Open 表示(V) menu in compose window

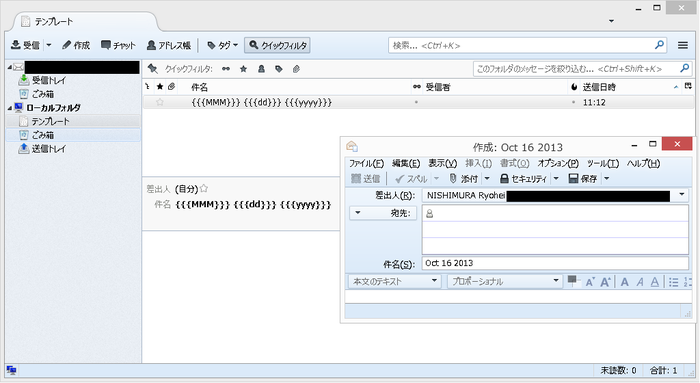point(442,163)
